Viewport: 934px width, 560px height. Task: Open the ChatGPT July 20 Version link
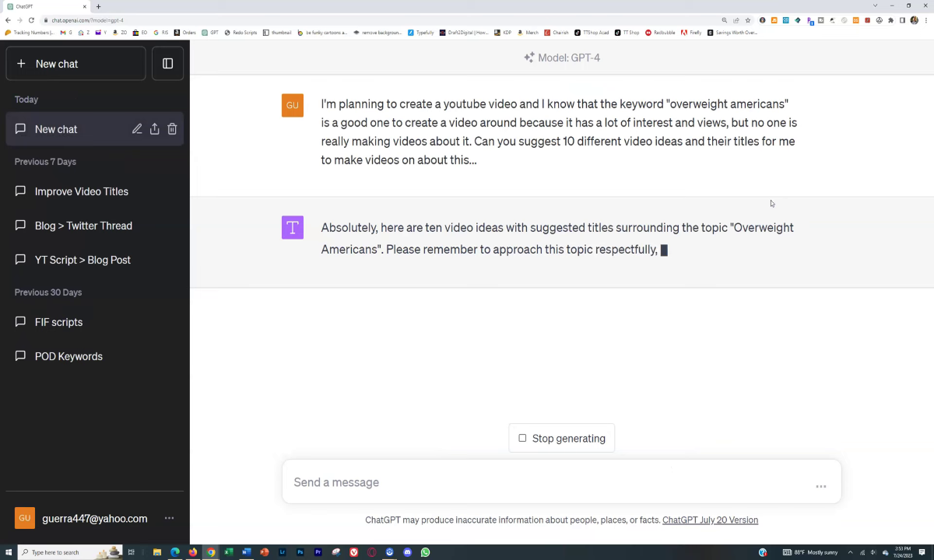(710, 520)
